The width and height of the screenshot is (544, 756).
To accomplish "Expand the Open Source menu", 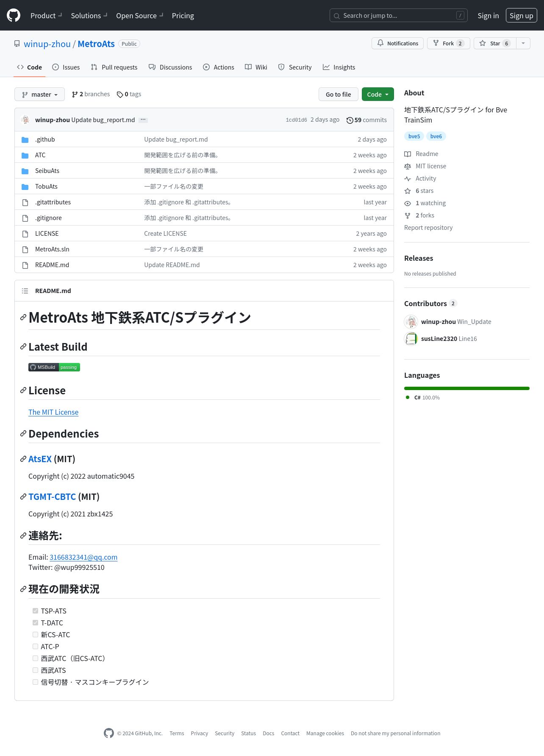I will point(139,15).
